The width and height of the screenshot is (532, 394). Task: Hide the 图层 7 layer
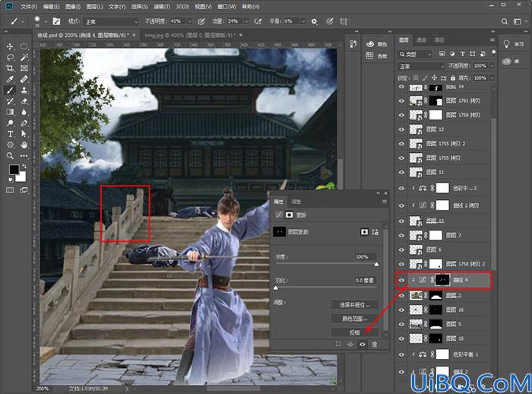coord(402,235)
